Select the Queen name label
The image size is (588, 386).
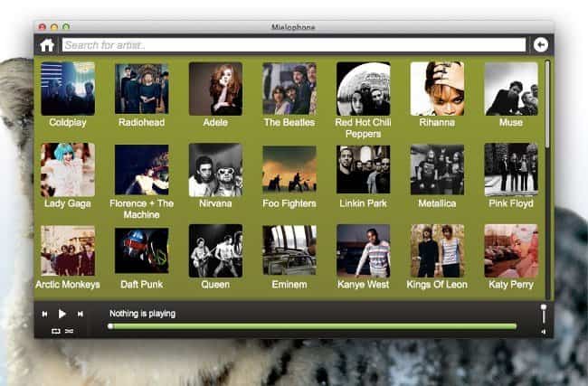215,285
